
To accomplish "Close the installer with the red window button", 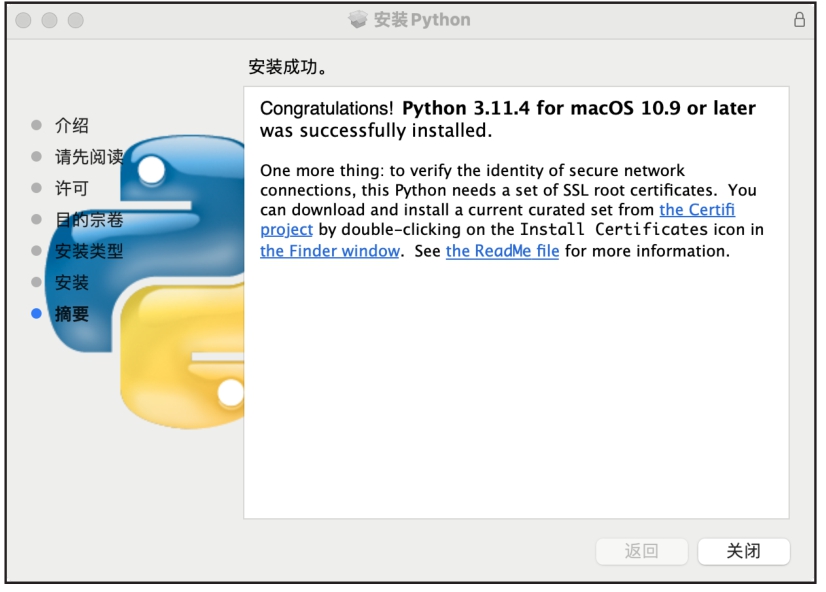I will tap(27, 20).
